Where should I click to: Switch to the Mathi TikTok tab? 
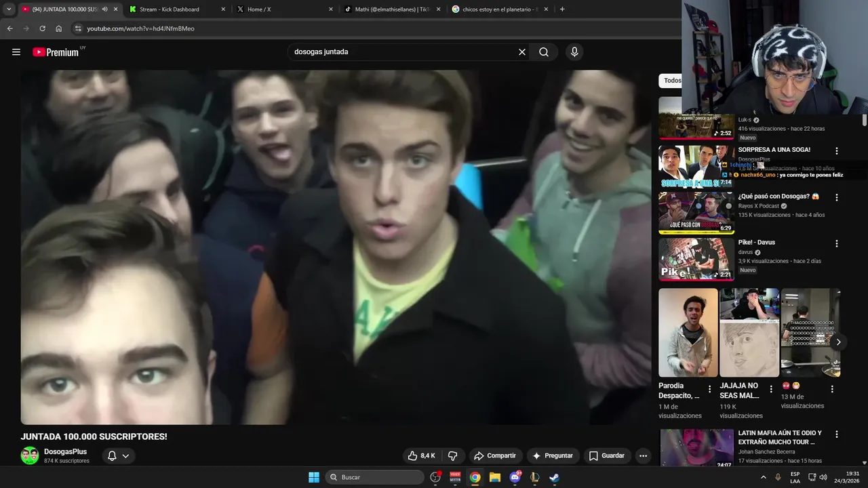coord(392,9)
